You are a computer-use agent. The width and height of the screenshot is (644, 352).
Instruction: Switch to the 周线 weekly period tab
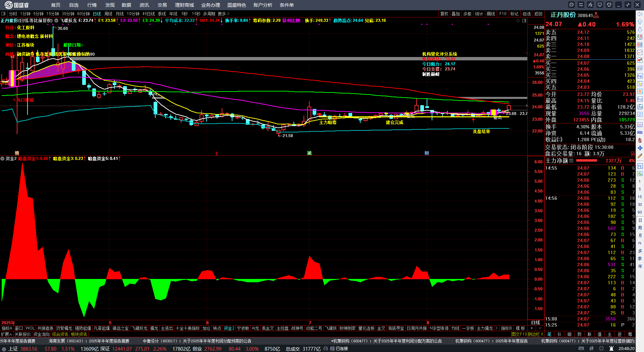tap(108, 14)
